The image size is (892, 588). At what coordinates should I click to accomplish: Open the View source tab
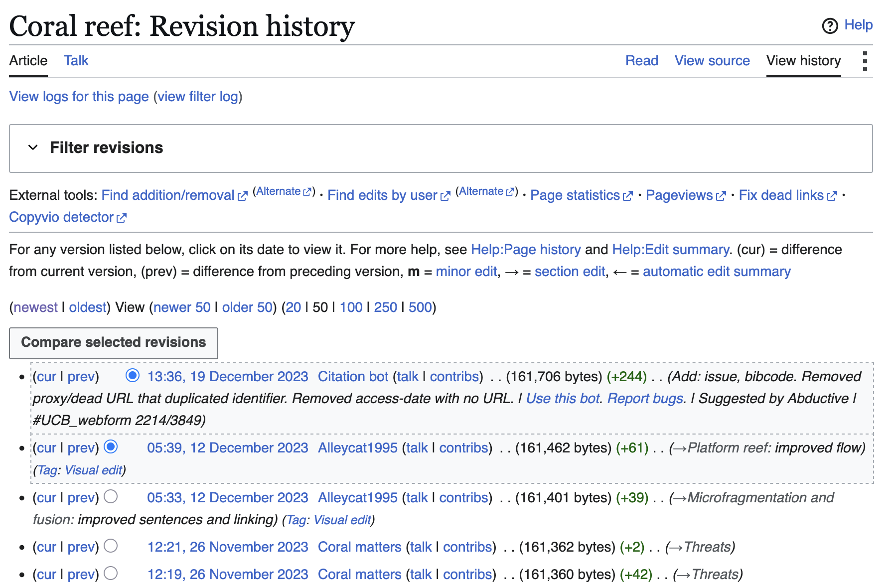(712, 61)
